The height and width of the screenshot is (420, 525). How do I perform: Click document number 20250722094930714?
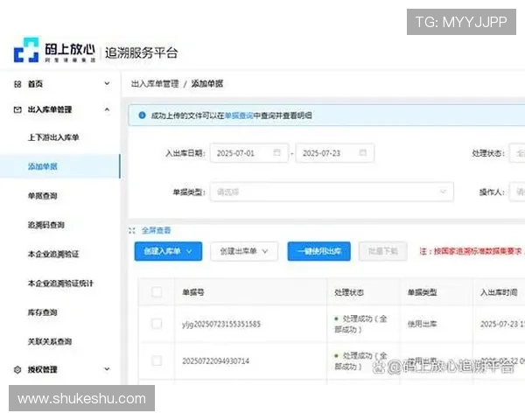pos(215,361)
